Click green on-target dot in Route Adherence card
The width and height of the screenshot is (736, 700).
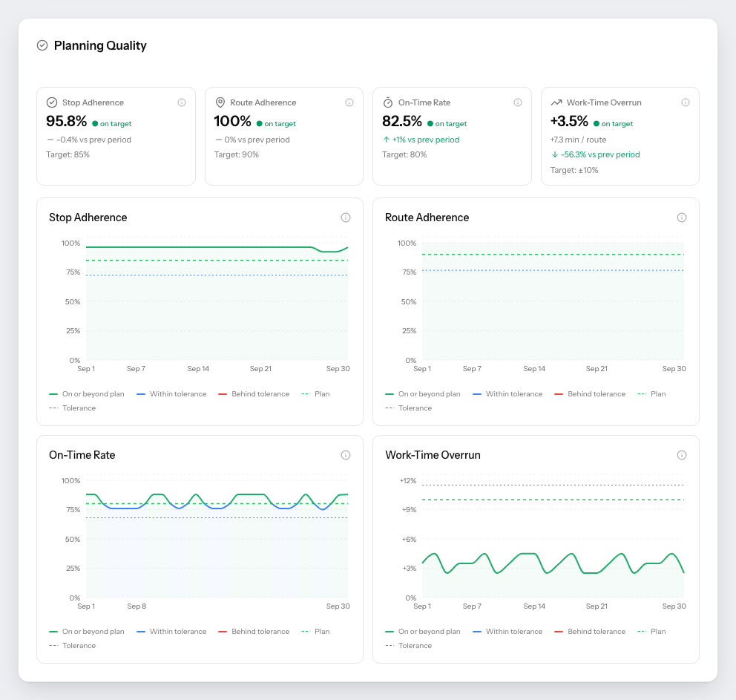point(259,124)
